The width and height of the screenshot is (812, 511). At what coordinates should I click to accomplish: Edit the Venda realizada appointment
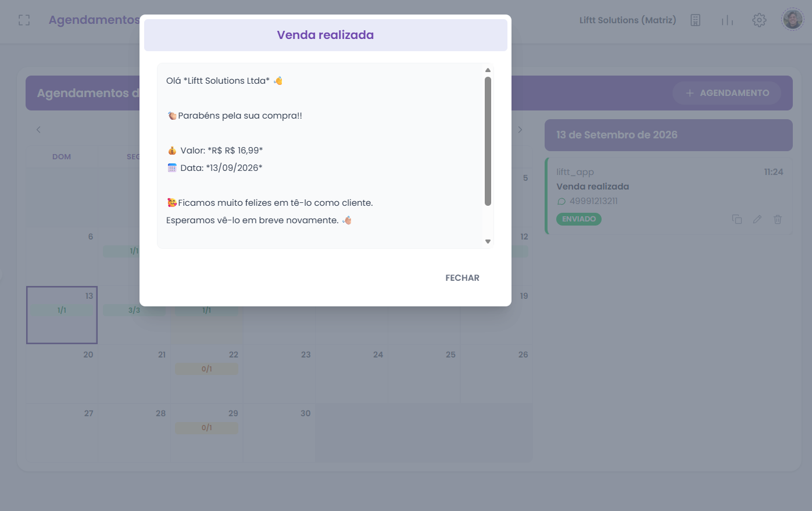(757, 219)
